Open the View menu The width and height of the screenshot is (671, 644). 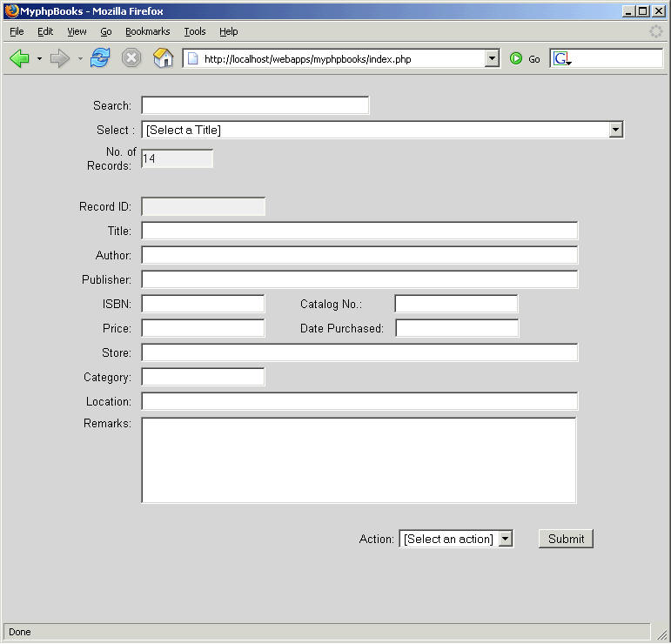[77, 31]
